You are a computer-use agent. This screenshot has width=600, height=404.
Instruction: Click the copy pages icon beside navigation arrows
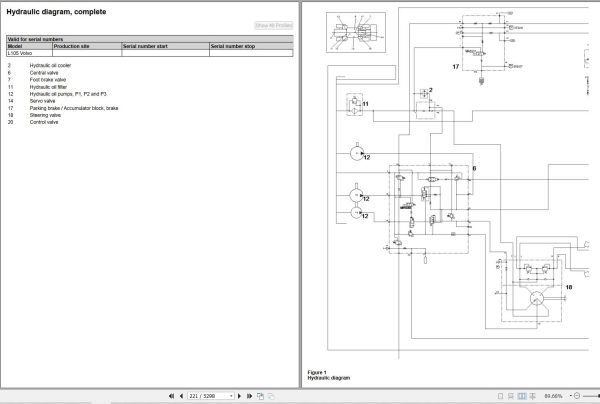coord(260,396)
